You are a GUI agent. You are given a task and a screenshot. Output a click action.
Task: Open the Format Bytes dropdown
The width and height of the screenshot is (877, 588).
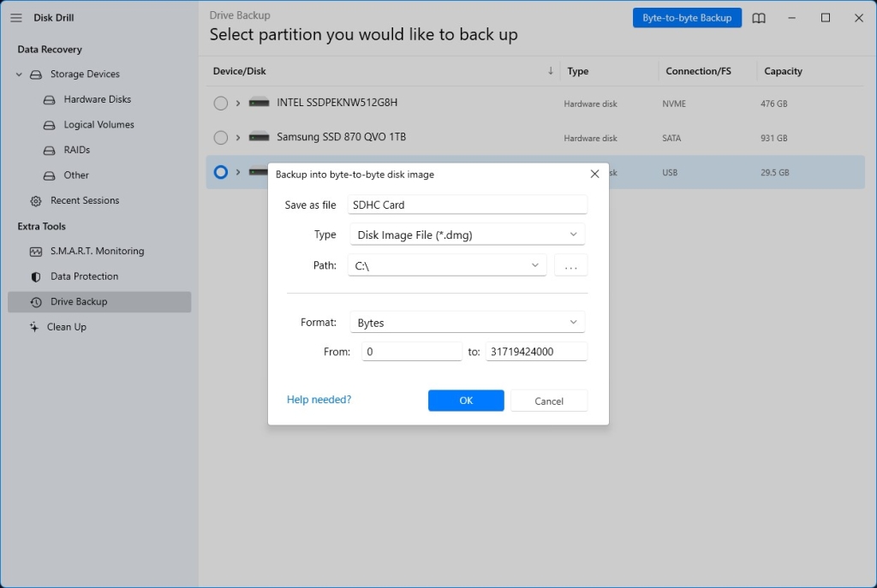pyautogui.click(x=467, y=323)
